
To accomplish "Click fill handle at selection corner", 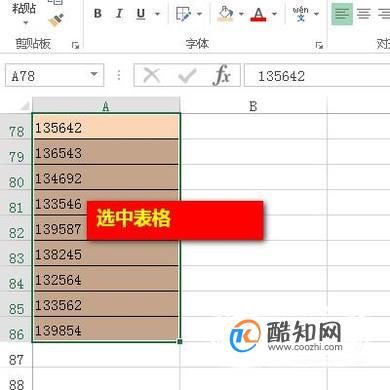I will 180,342.
